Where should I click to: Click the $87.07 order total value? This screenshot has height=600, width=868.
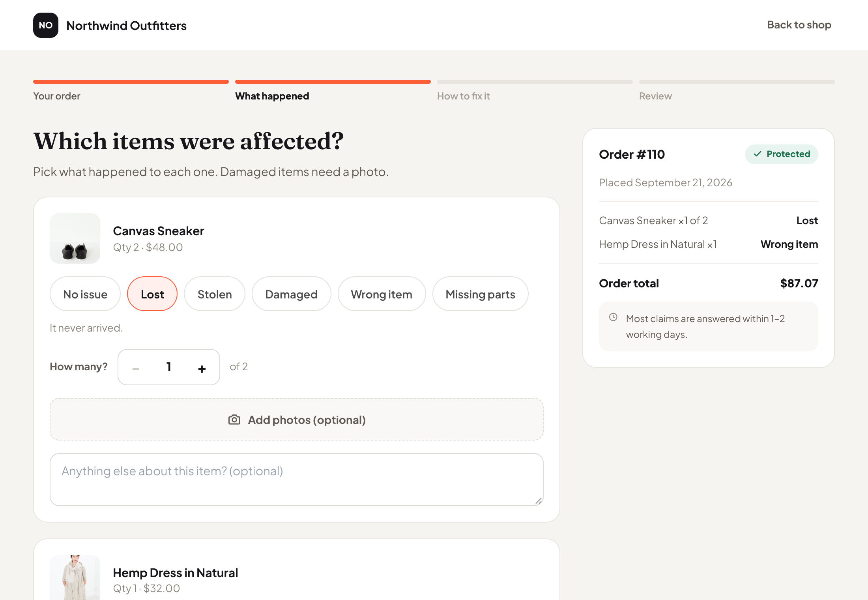click(799, 283)
